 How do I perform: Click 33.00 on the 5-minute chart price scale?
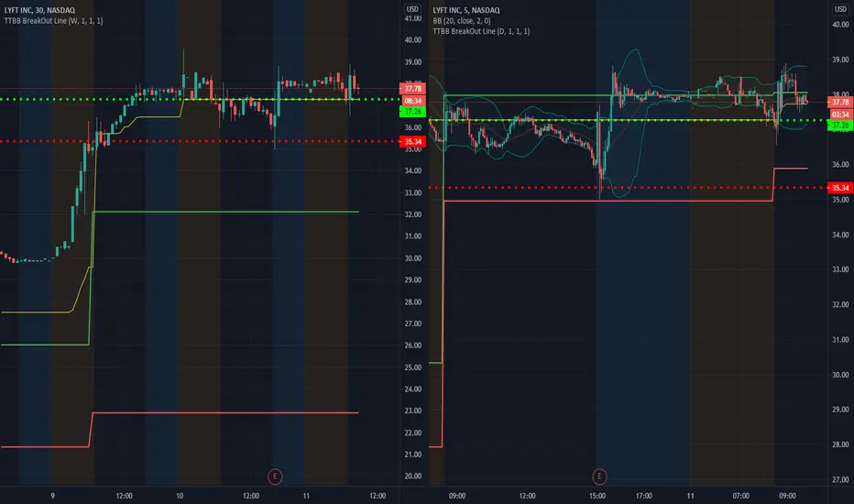(x=840, y=269)
